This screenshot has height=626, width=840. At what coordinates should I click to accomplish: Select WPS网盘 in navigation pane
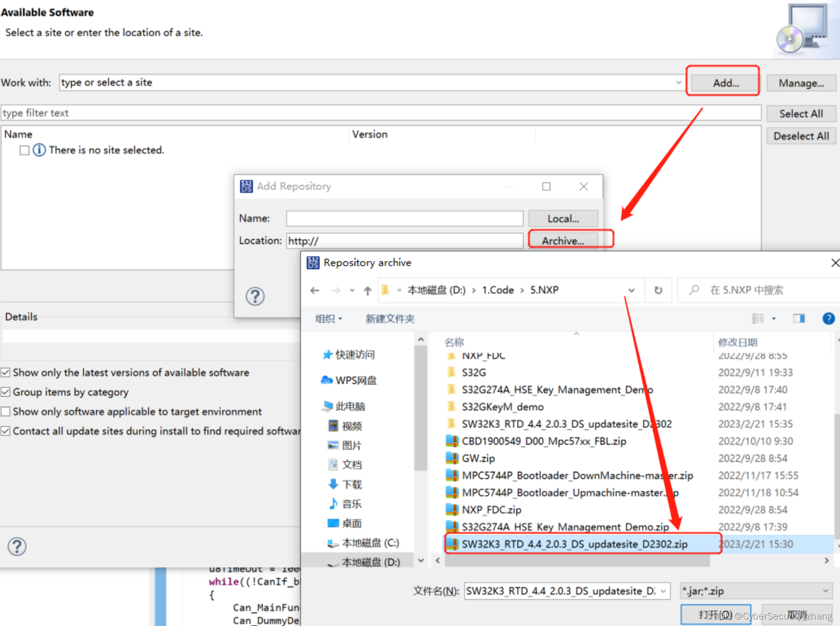[x=349, y=380]
